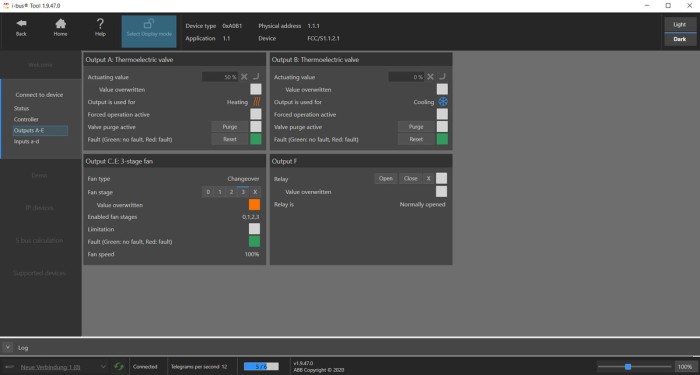Edit Output B actuating value field
700x375 pixels.
click(406, 77)
